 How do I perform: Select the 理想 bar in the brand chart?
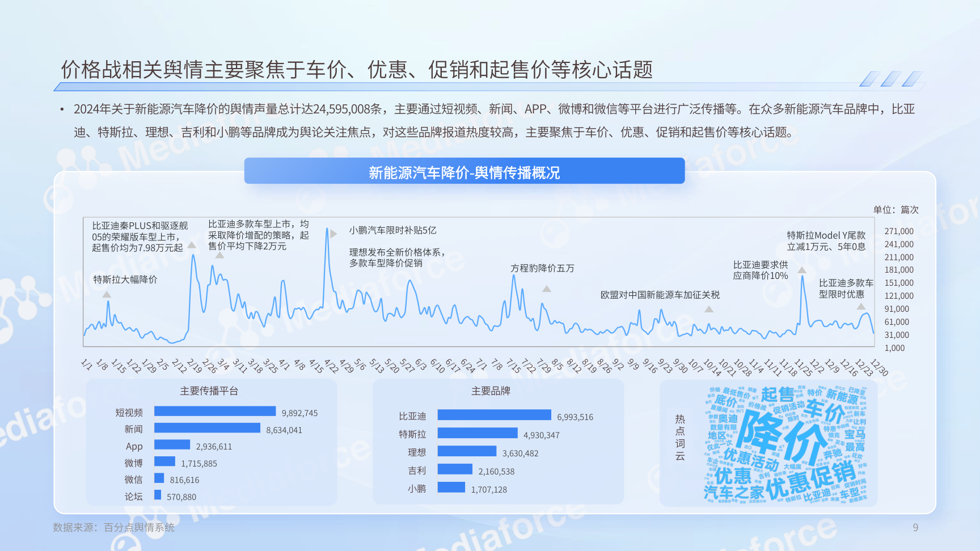(x=467, y=451)
